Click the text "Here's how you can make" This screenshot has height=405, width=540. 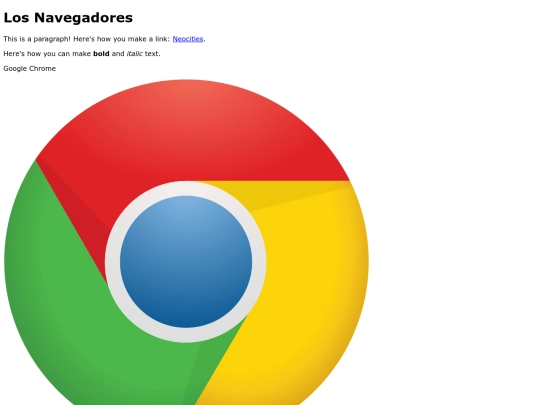47,54
